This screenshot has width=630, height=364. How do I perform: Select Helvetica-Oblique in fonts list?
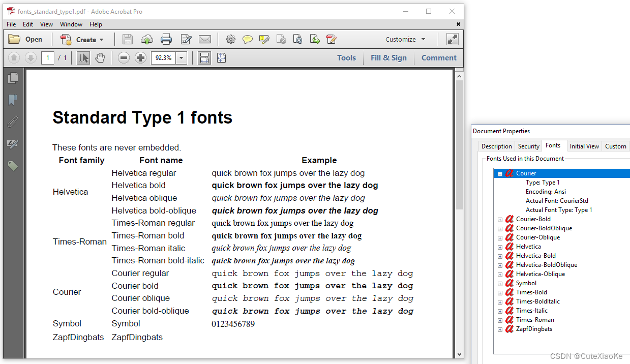540,274
